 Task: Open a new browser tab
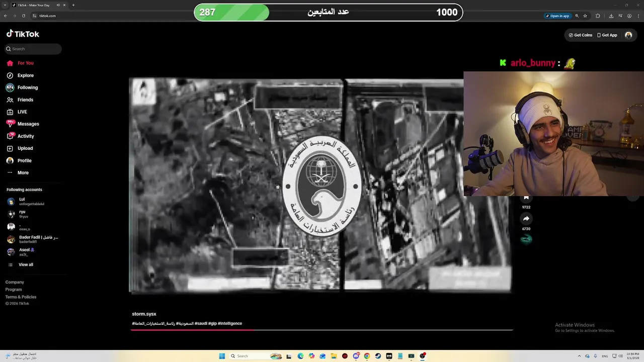[73, 5]
